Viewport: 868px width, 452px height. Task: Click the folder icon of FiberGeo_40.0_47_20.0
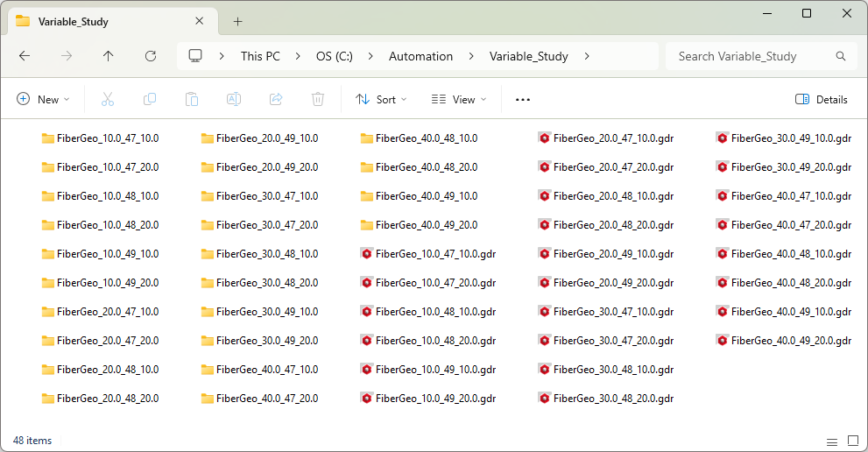pyautogui.click(x=207, y=399)
